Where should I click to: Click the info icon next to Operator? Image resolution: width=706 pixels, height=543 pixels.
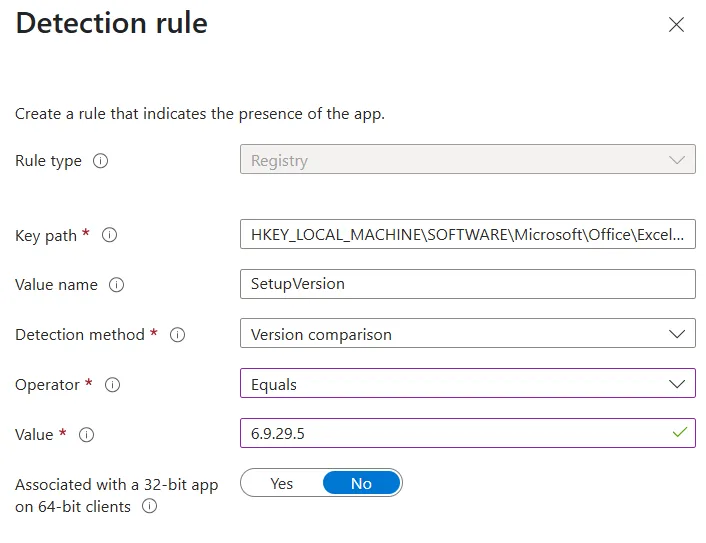[x=113, y=385]
